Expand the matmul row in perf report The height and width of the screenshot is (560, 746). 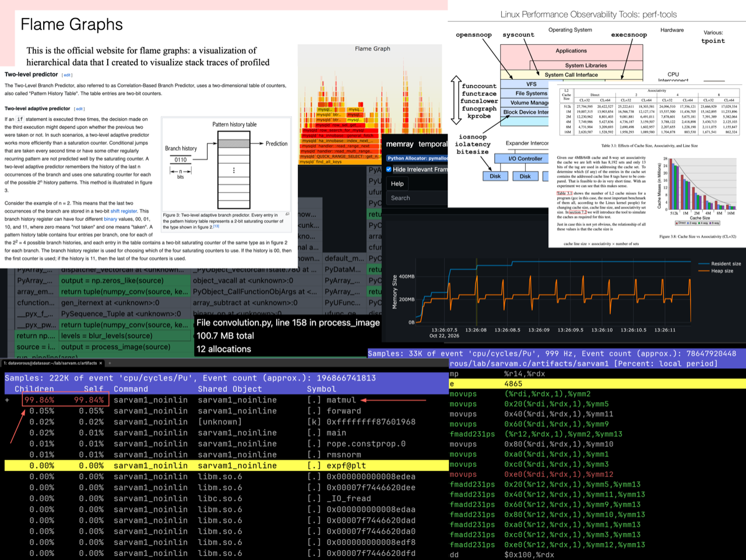[7, 400]
